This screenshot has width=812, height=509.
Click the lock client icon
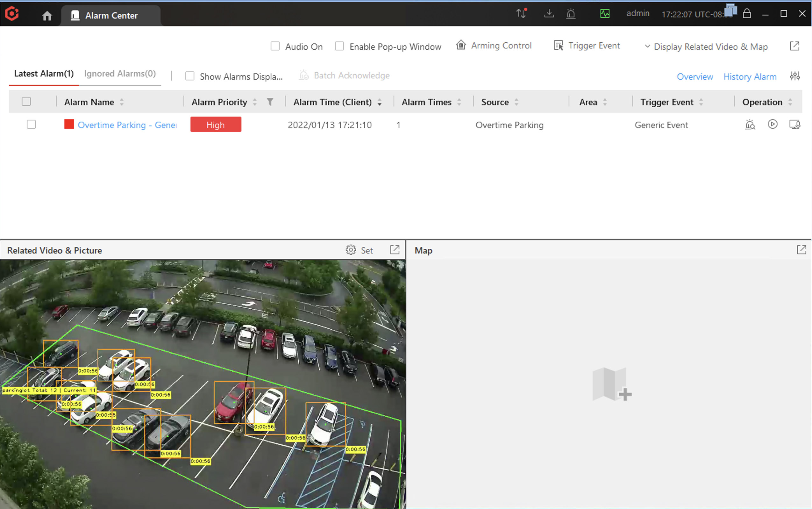pyautogui.click(x=747, y=13)
